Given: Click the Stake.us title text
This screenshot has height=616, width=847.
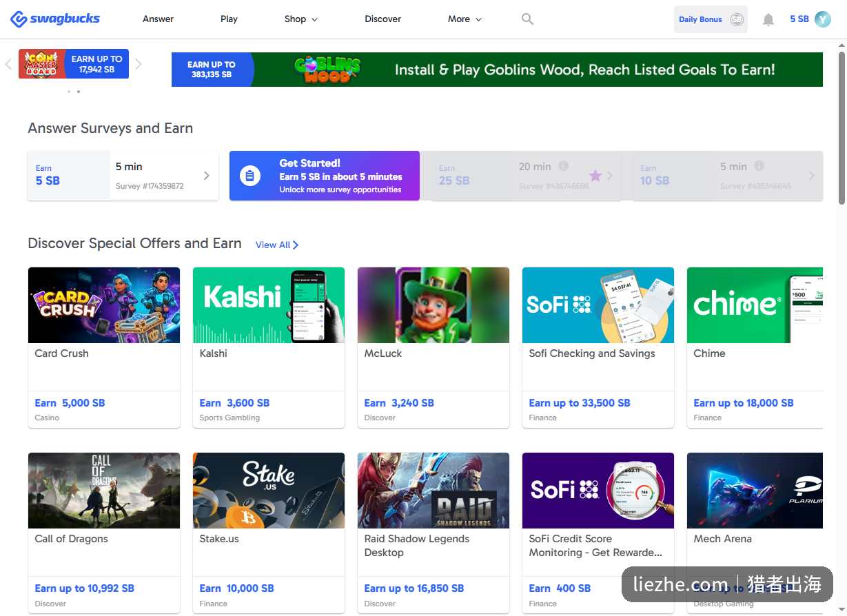Looking at the screenshot, I should click(x=219, y=539).
